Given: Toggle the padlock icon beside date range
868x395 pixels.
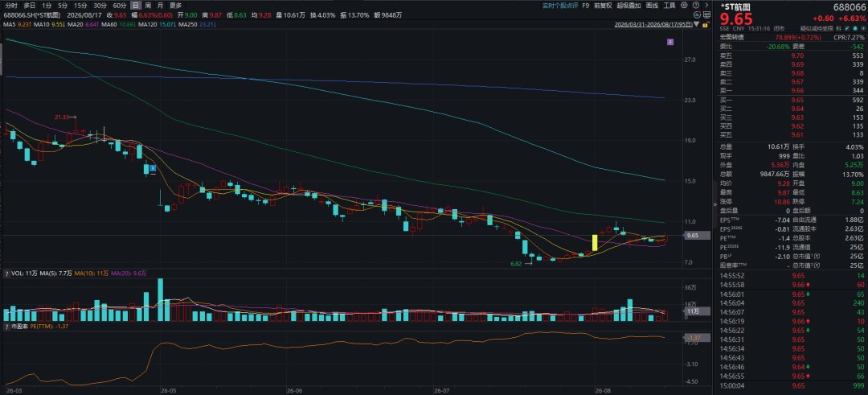Looking at the screenshot, I should point(706,24).
